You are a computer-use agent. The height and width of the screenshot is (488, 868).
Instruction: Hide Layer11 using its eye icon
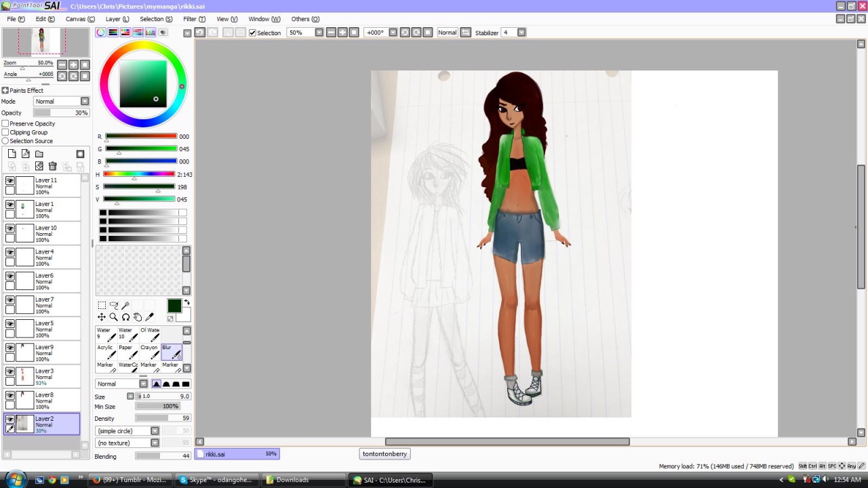point(10,181)
